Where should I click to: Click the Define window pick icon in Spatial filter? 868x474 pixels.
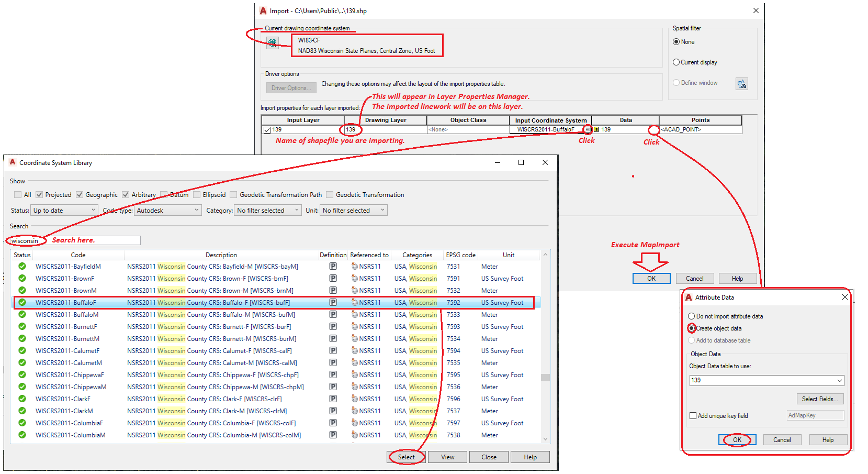point(742,83)
